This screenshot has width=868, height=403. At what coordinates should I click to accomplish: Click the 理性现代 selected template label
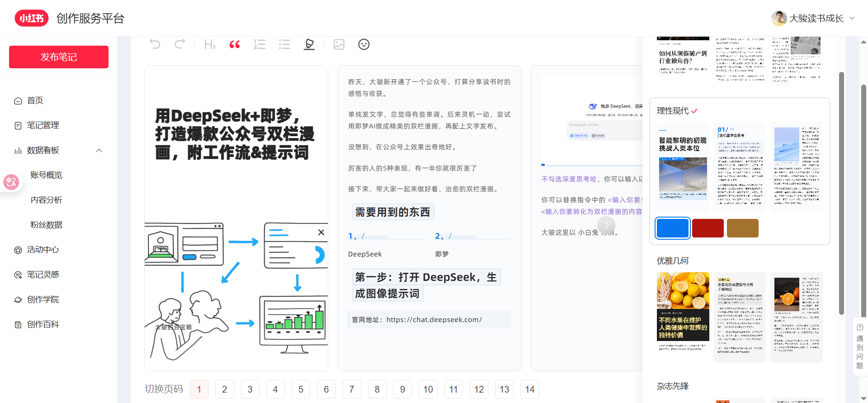pos(673,111)
